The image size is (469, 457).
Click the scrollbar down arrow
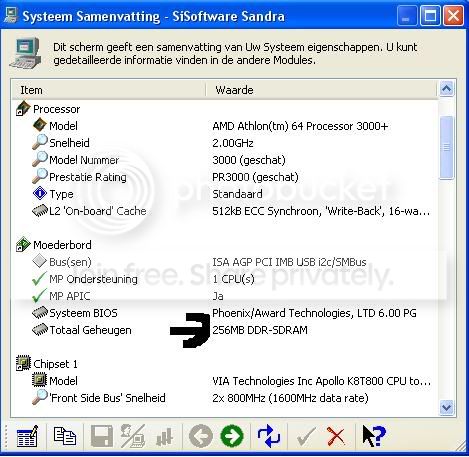446,407
